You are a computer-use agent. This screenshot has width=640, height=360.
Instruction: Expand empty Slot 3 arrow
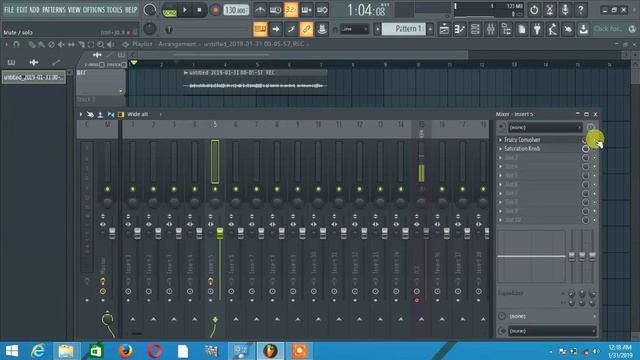click(500, 158)
